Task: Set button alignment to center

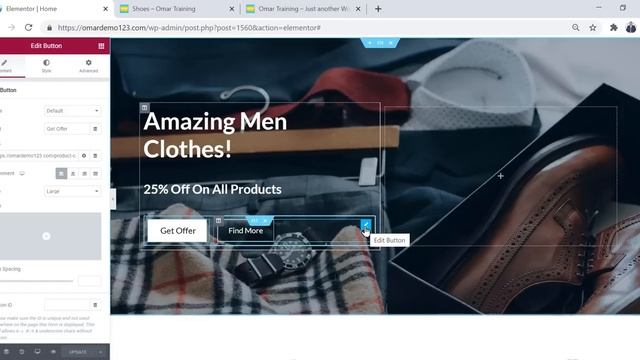Action: point(73,173)
